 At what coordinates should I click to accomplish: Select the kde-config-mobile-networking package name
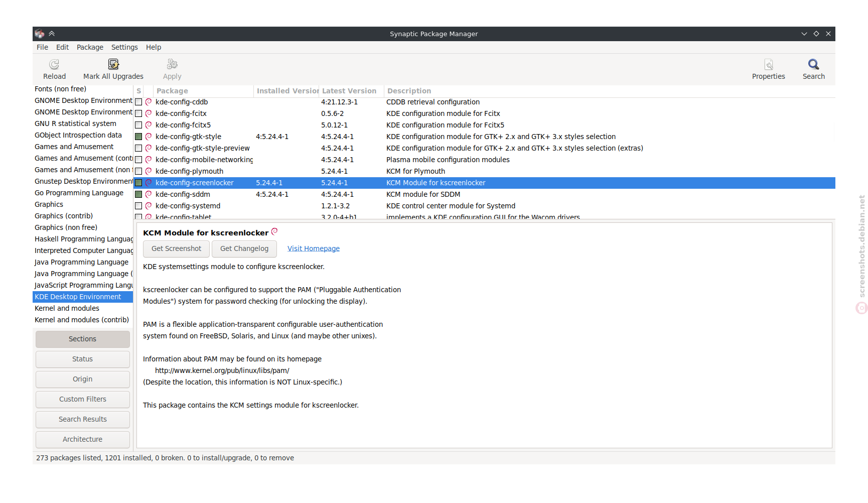(204, 160)
